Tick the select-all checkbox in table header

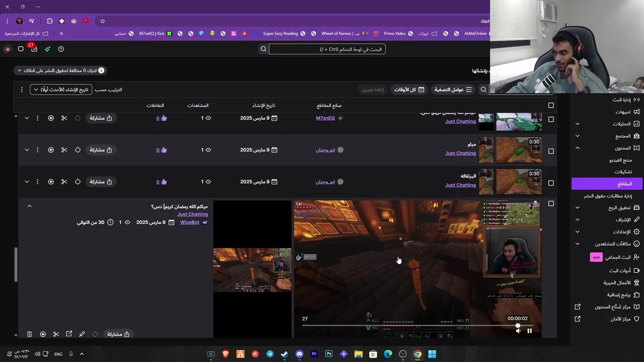click(551, 106)
